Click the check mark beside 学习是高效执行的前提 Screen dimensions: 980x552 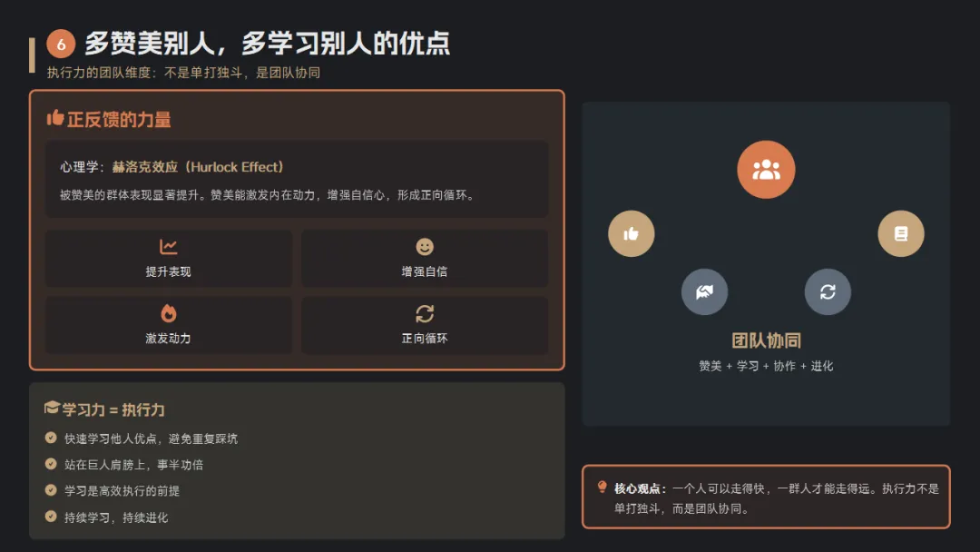(x=51, y=490)
